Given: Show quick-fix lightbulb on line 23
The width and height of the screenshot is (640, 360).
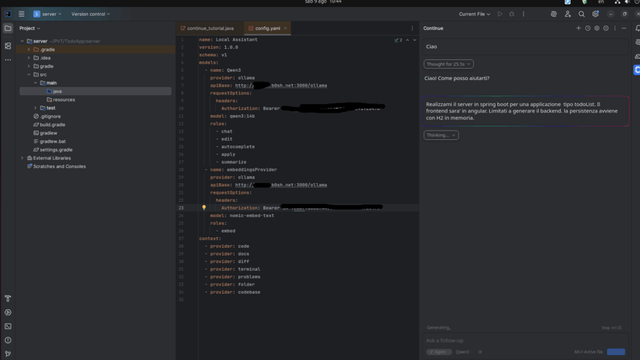Looking at the screenshot, I should tap(204, 208).
